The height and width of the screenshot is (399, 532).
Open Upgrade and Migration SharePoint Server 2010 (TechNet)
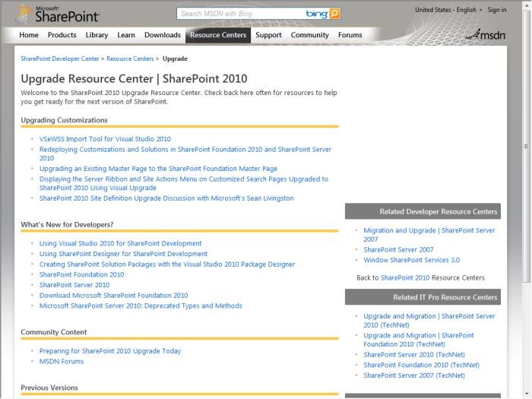coord(429,320)
